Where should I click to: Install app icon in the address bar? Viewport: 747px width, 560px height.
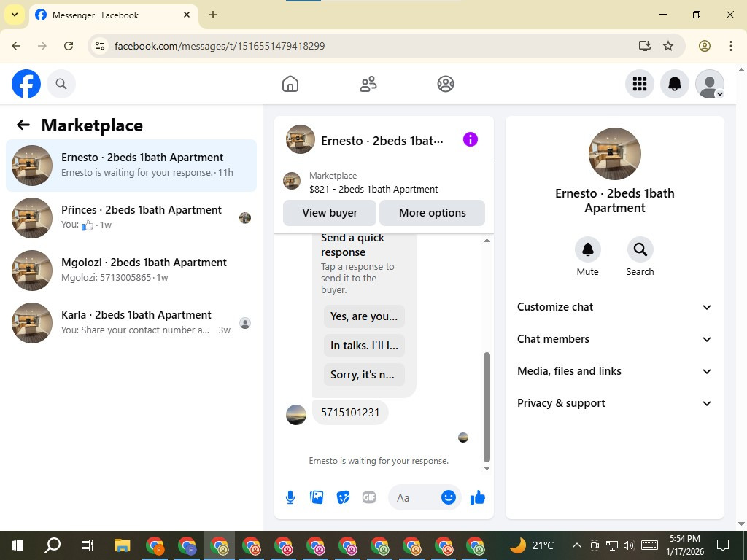coord(645,46)
